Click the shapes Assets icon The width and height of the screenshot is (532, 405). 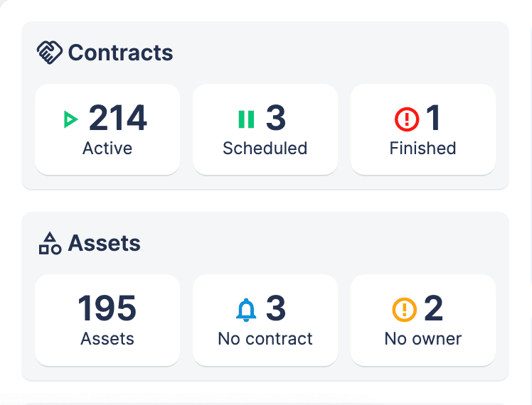49,244
